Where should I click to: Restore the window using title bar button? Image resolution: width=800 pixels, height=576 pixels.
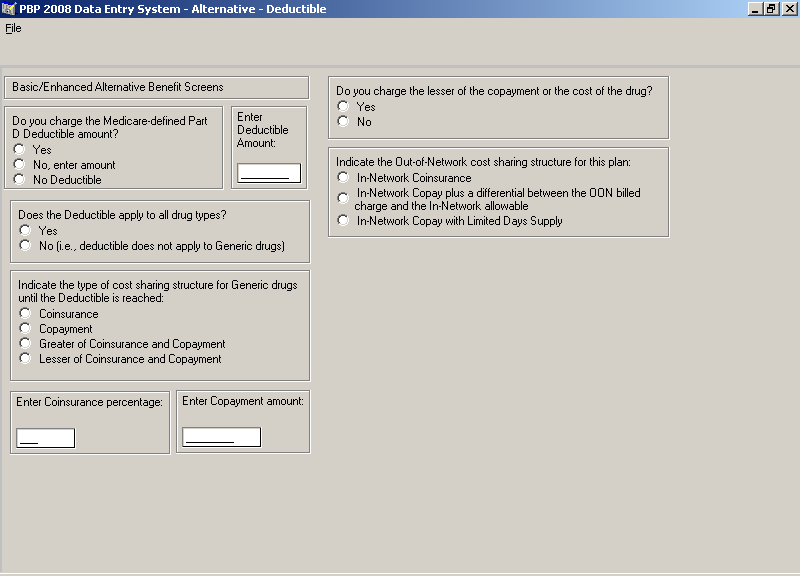coord(771,9)
